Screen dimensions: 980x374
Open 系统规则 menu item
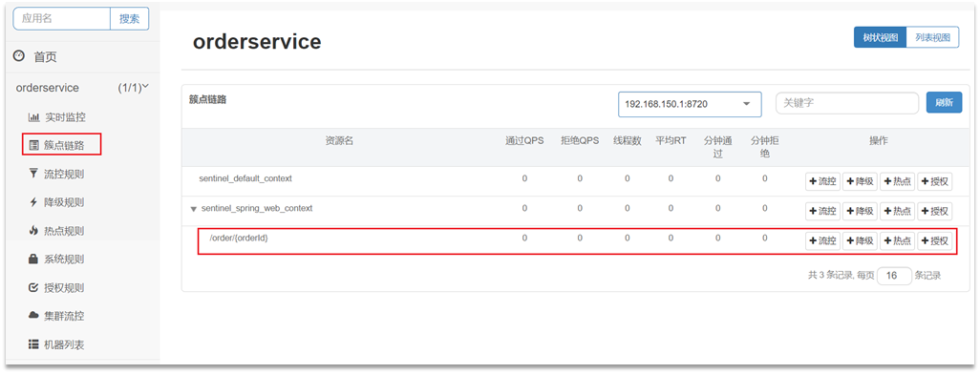[x=64, y=260]
